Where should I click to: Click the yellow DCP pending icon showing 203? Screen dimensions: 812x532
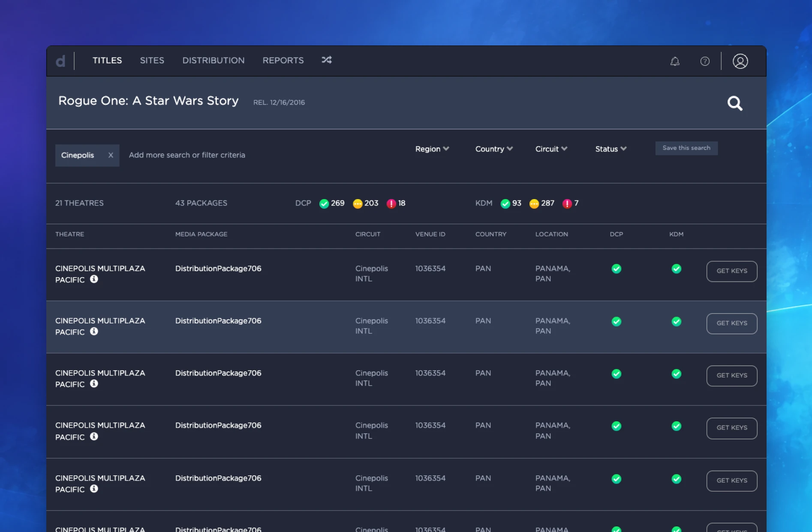[358, 203]
